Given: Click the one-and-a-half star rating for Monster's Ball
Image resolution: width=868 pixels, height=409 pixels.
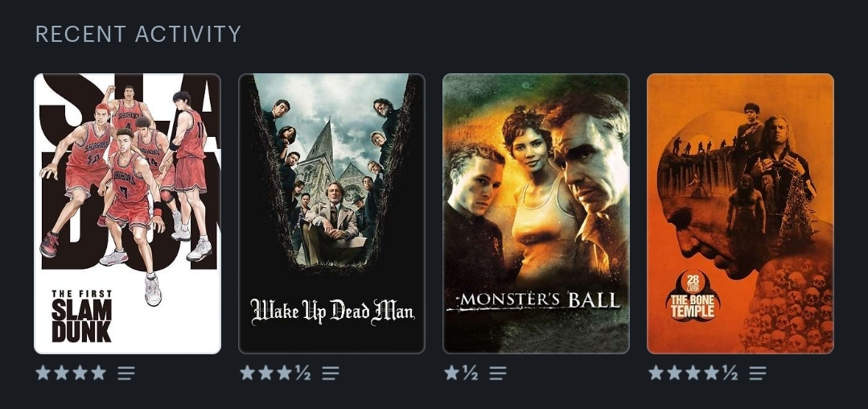Looking at the screenshot, I should tap(461, 373).
